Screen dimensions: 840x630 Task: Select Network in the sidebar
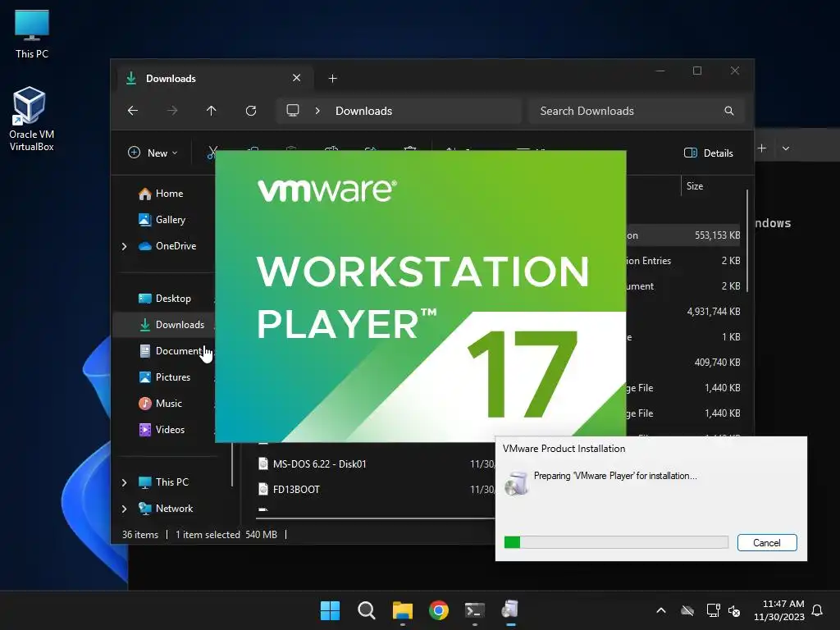[166, 509]
